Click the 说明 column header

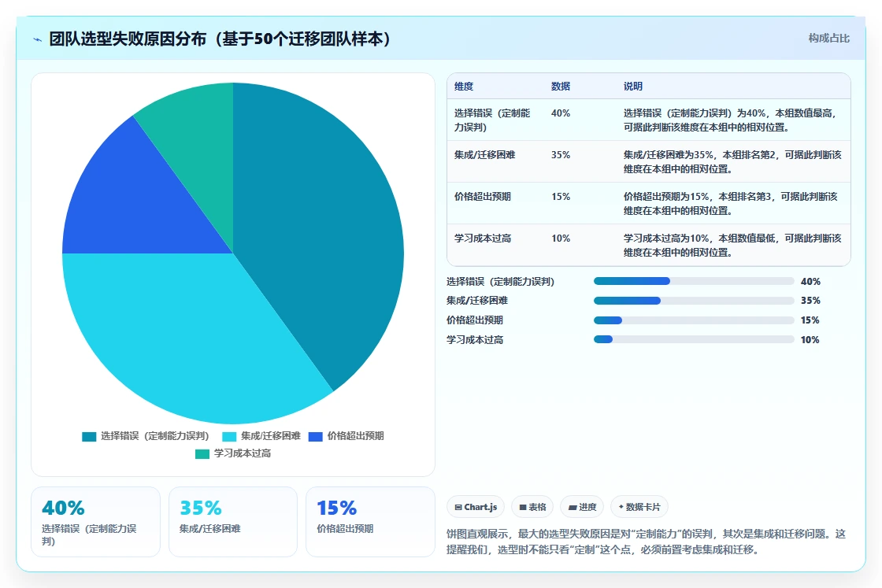pyautogui.click(x=633, y=87)
